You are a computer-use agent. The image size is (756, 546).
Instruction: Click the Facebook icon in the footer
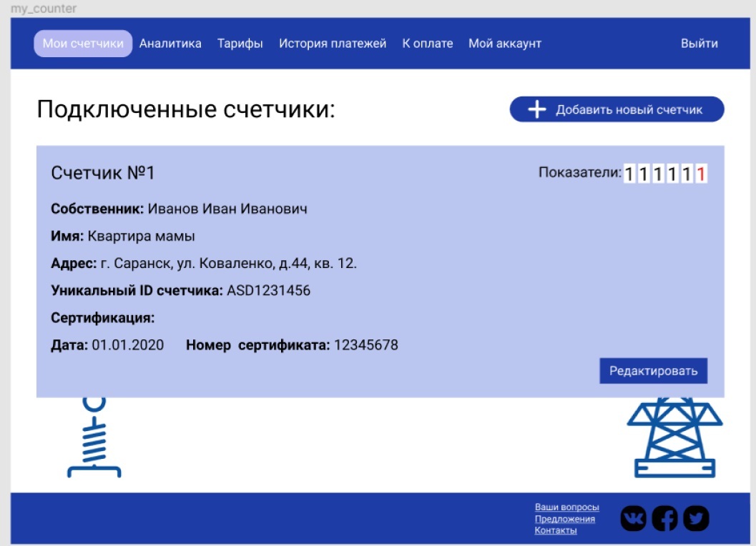[x=664, y=518]
